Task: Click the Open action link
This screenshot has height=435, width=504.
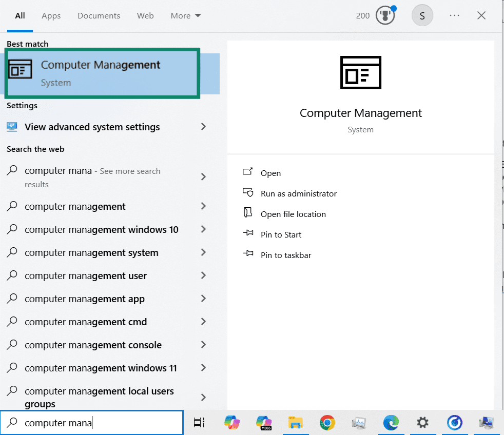Action: (270, 173)
